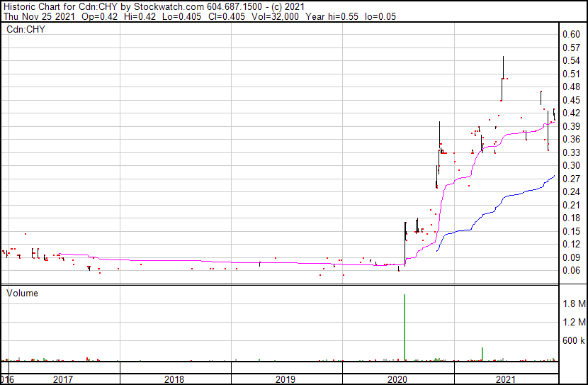Click the 0.48 price axis label

click(x=571, y=87)
